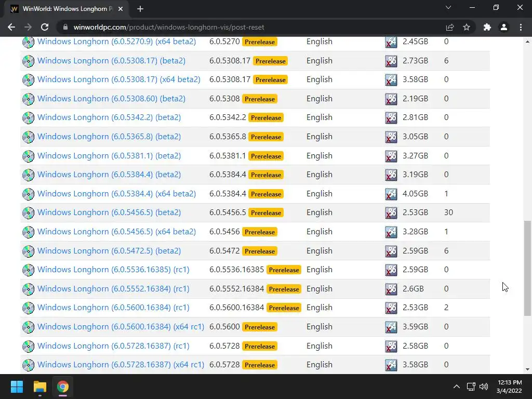The width and height of the screenshot is (532, 399).
Task: Select the WinWorld: Windows Longhorn tab
Action: coord(66,9)
